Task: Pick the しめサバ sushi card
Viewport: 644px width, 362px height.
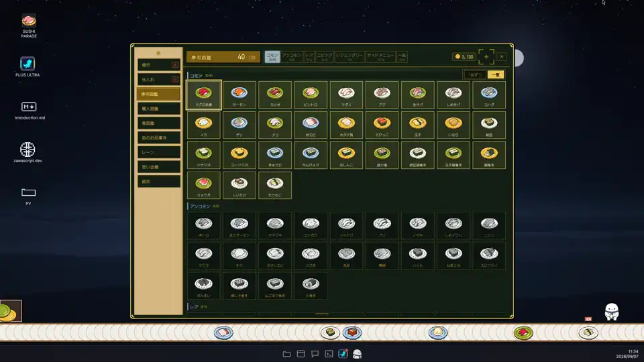Action: pos(453,95)
